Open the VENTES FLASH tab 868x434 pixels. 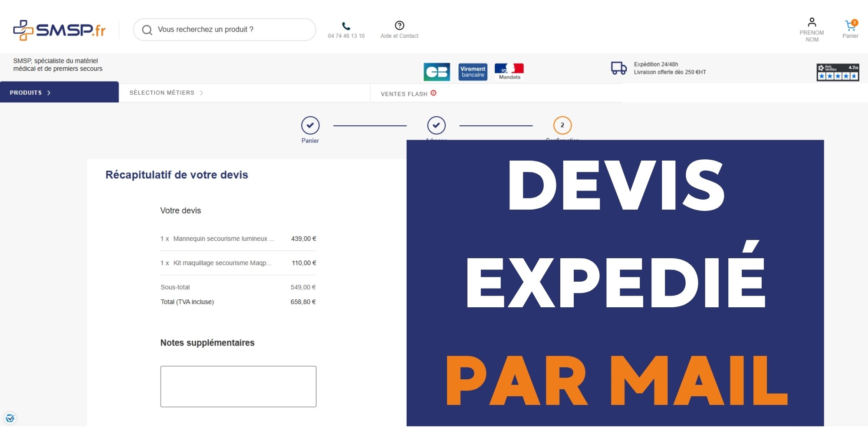click(408, 94)
